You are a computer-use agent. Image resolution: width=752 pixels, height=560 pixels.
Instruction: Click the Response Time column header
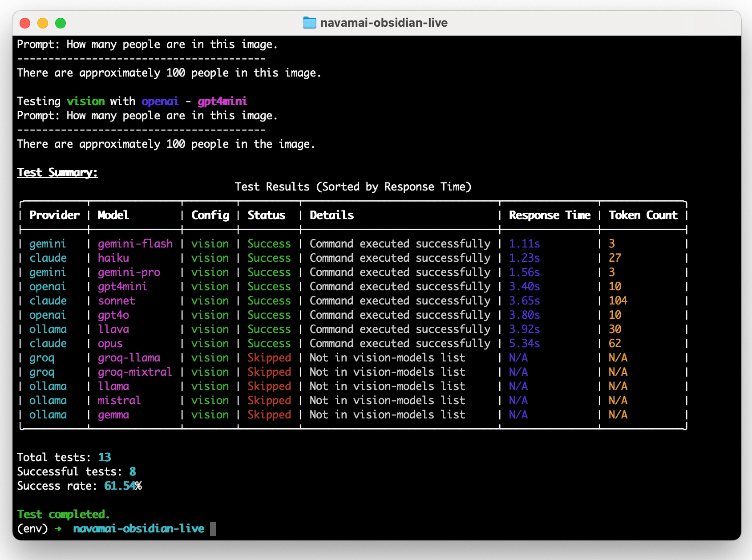[x=550, y=215]
